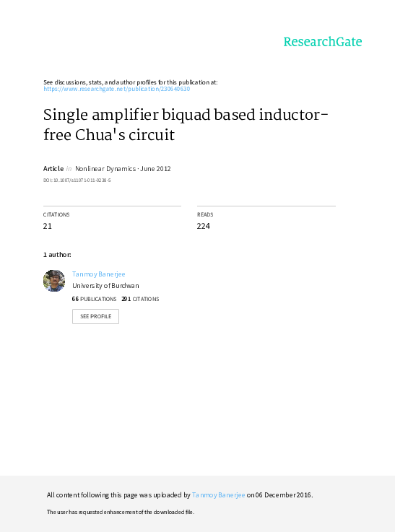Click the citations count 21

(48, 226)
